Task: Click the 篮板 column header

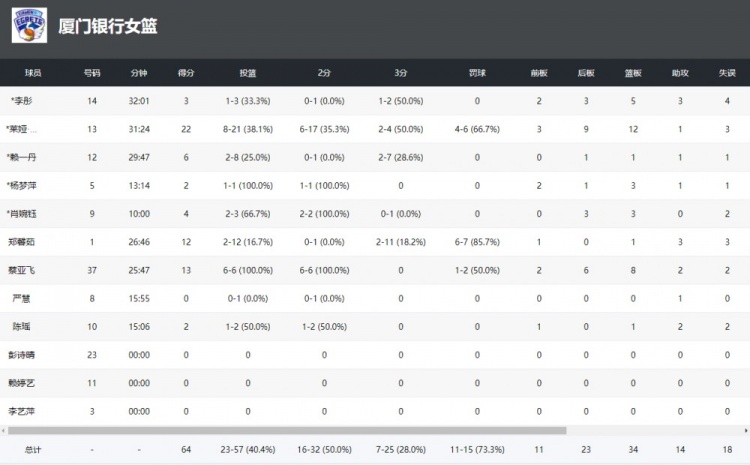Action: 633,73
